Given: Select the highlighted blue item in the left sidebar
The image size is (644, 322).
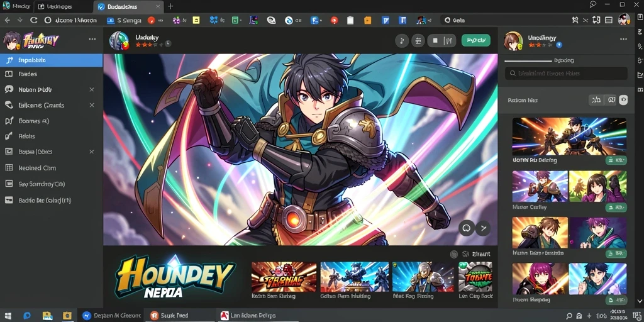Looking at the screenshot, I should (52, 60).
